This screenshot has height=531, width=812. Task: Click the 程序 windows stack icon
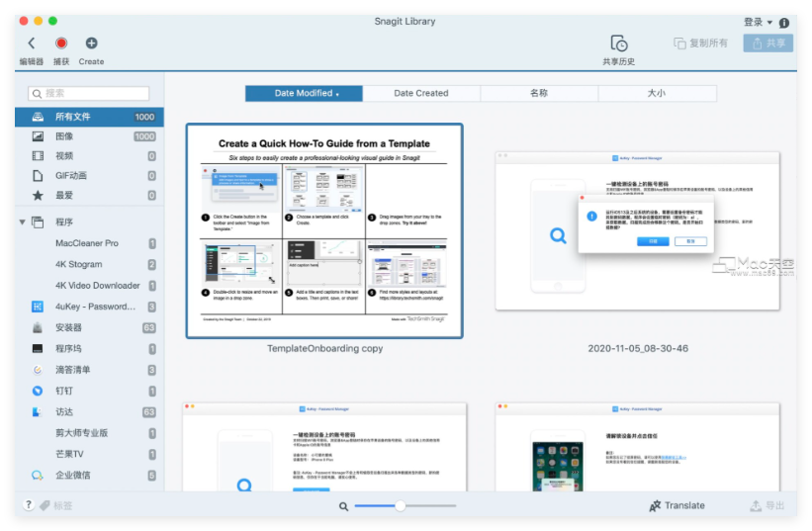coord(38,222)
